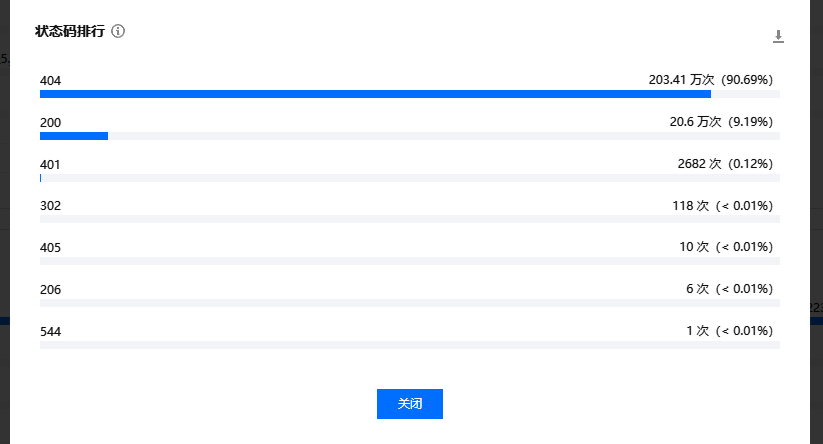
Task: Click the download icon at top right
Action: 778,37
